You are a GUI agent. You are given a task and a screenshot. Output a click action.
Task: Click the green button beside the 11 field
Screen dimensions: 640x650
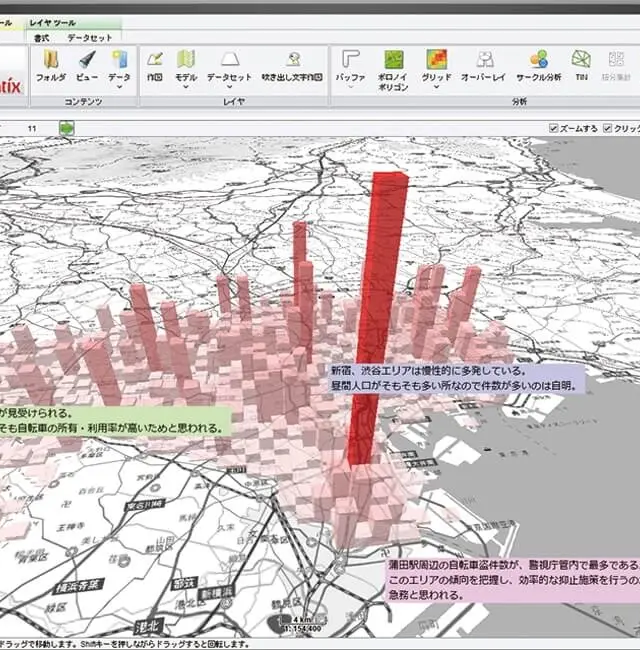67,128
